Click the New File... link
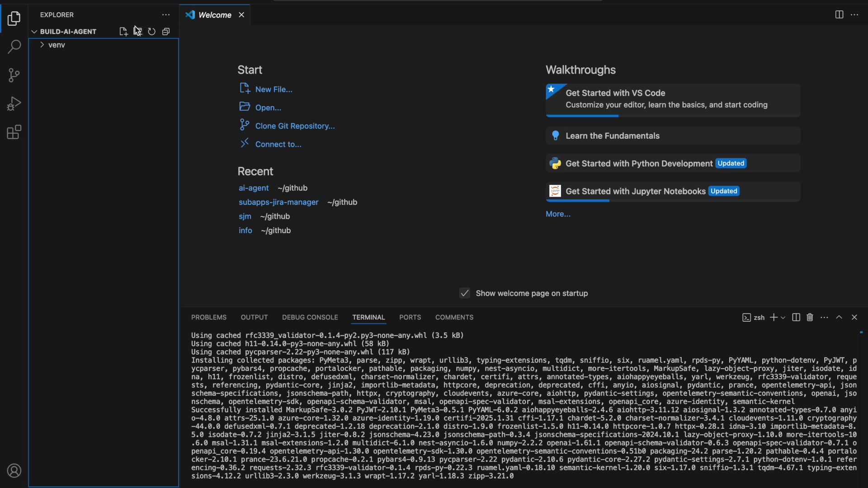The width and height of the screenshot is (868, 488). [266, 89]
